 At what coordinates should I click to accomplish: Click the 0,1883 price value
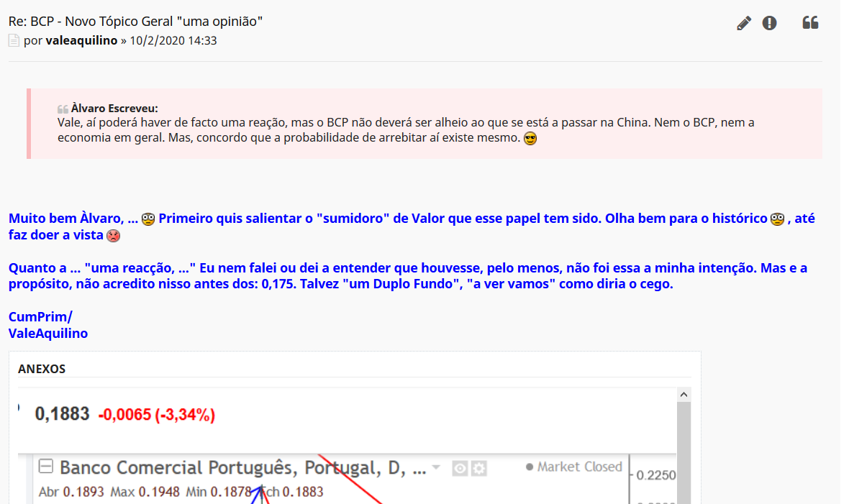(x=62, y=413)
